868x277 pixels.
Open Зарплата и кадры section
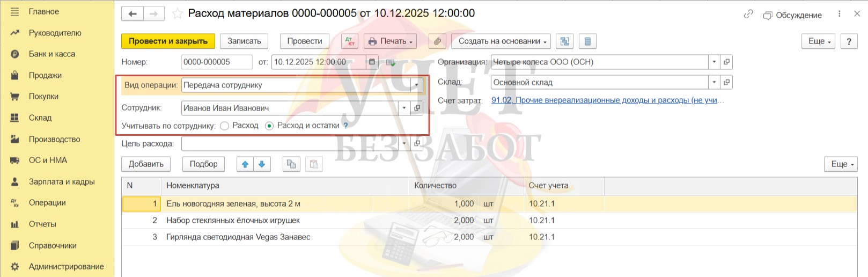pyautogui.click(x=62, y=181)
